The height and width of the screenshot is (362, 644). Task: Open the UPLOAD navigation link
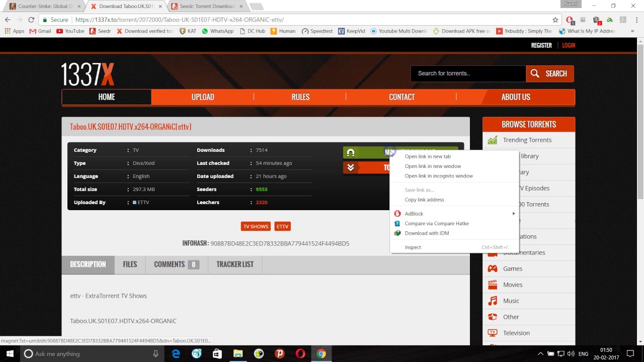[203, 97]
